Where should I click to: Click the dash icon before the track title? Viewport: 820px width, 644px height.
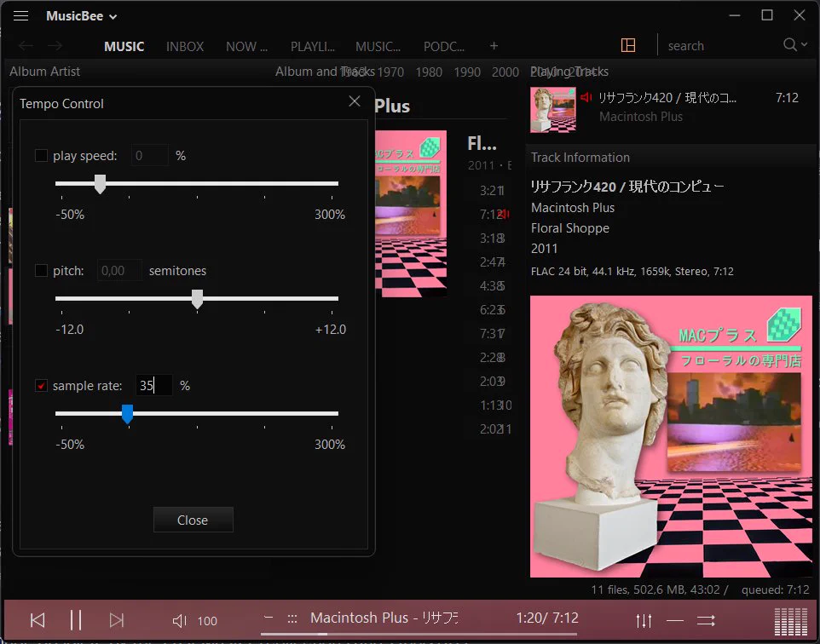[x=269, y=618]
